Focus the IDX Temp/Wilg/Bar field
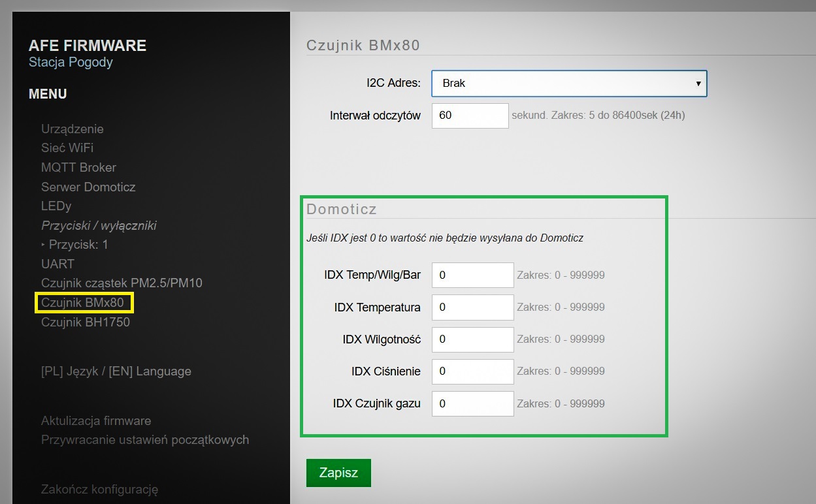Viewport: 816px width, 504px height. point(473,275)
